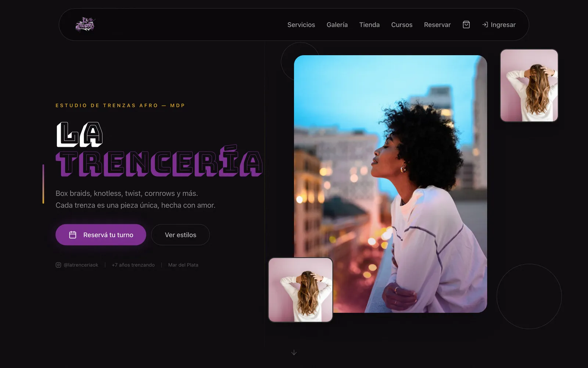Click the Ver estilos button

tap(180, 235)
